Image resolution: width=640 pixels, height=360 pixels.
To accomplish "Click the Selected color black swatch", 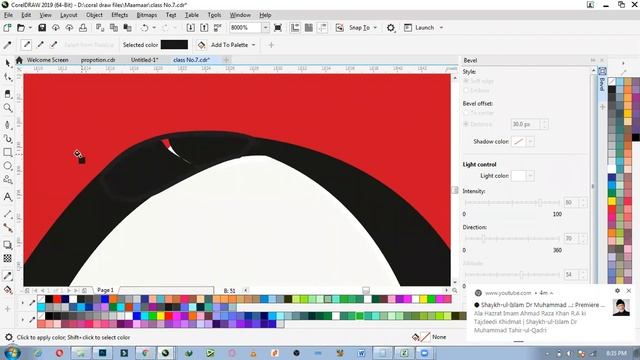I will (x=174, y=45).
